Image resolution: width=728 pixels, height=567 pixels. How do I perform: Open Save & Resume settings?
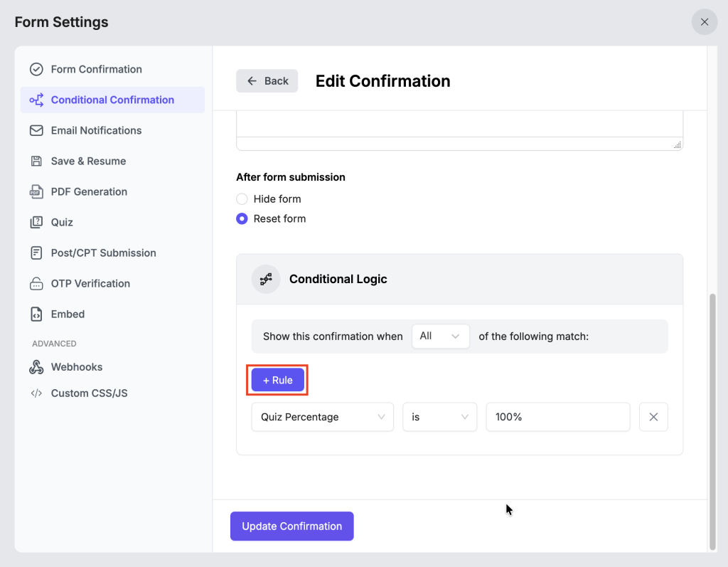(x=112, y=161)
